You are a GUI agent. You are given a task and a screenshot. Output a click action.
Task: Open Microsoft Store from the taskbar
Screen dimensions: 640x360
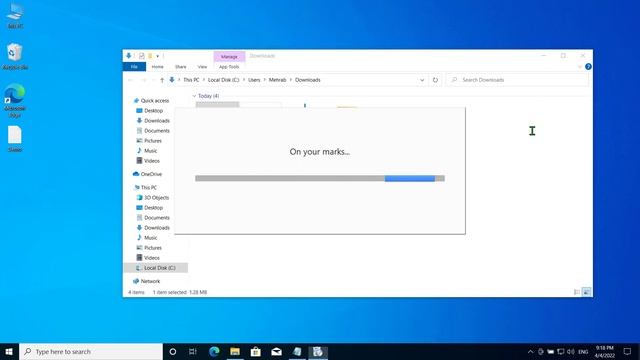[256, 351]
